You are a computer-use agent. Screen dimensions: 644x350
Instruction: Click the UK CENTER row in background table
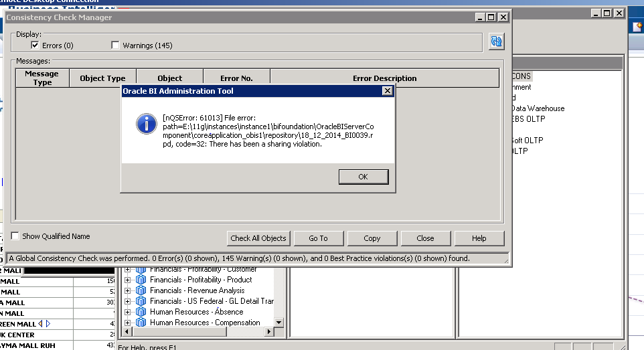coord(58,335)
